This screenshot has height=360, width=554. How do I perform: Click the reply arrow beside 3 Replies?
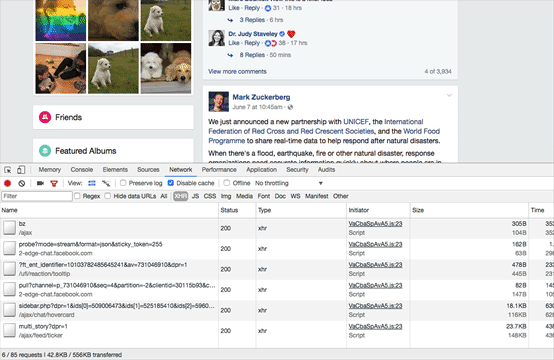click(x=230, y=20)
